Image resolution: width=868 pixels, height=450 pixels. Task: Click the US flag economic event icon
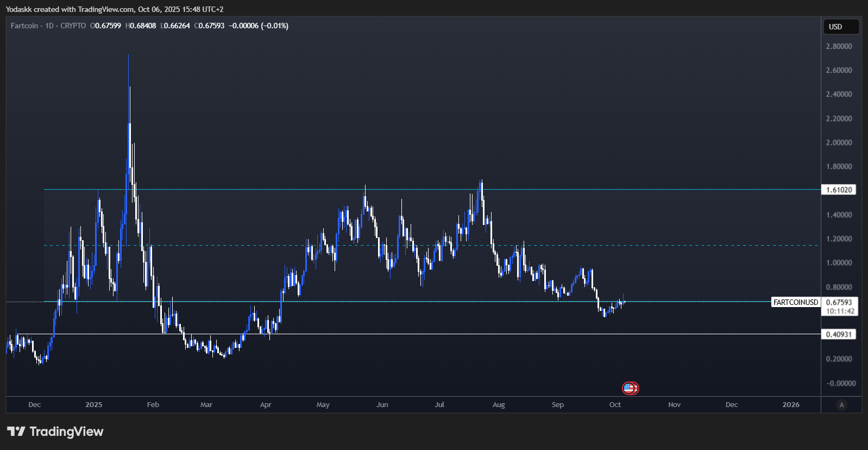click(x=629, y=388)
